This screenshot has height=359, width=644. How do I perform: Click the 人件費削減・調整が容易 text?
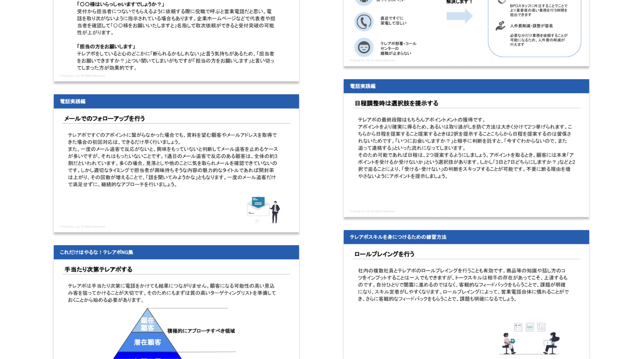(531, 26)
